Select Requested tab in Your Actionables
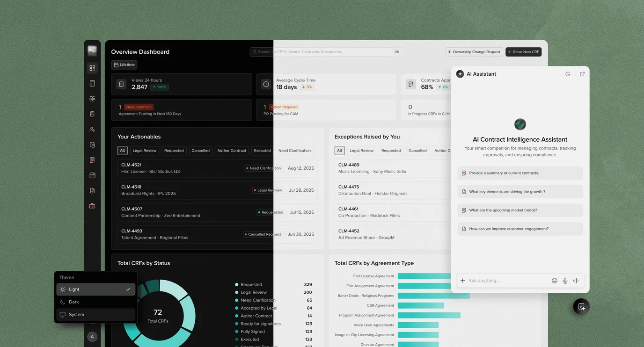 pos(174,151)
